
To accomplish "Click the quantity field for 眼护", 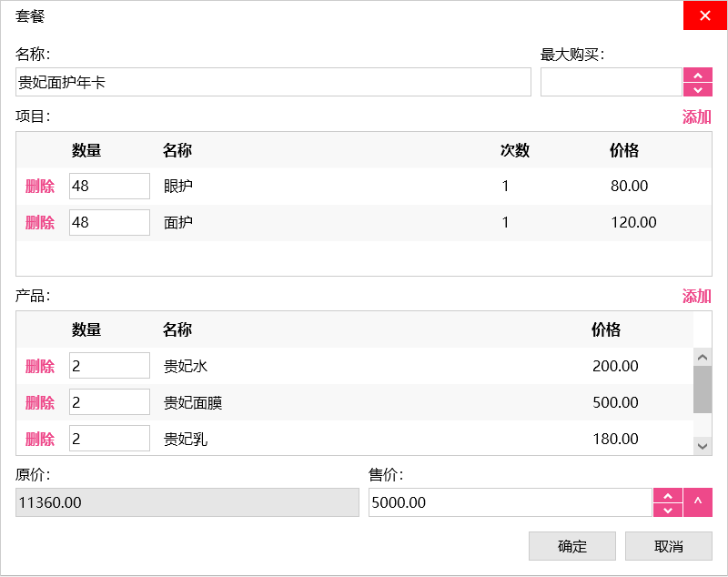I will [109, 187].
